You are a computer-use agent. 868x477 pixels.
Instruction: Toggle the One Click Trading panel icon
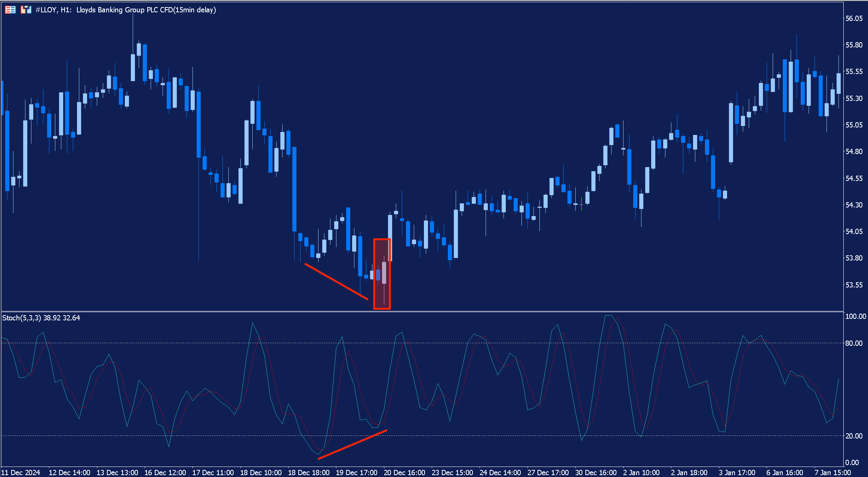(26, 10)
